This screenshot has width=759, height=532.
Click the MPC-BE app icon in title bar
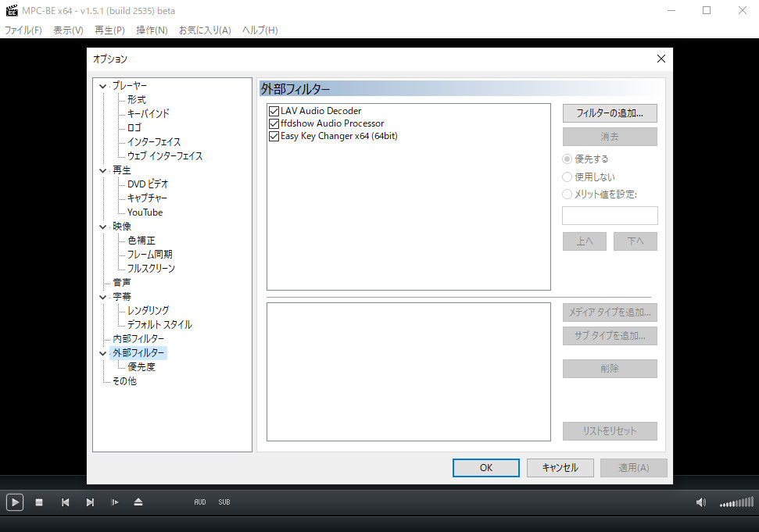12,10
